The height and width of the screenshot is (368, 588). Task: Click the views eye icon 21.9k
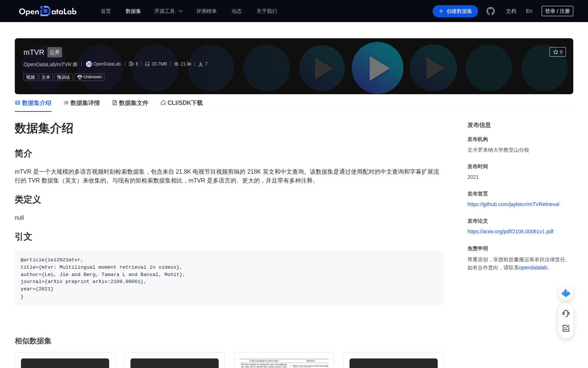(x=176, y=64)
